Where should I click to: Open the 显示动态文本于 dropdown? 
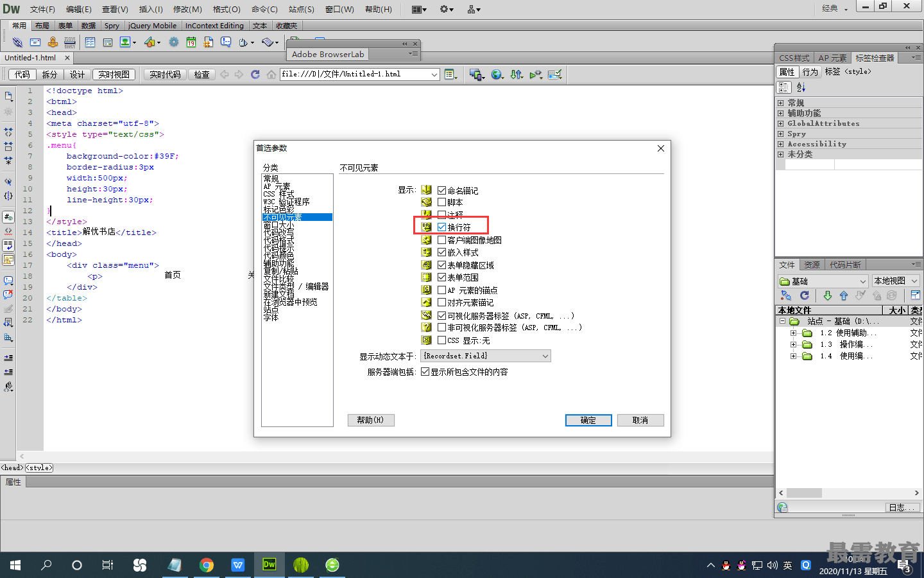[486, 356]
